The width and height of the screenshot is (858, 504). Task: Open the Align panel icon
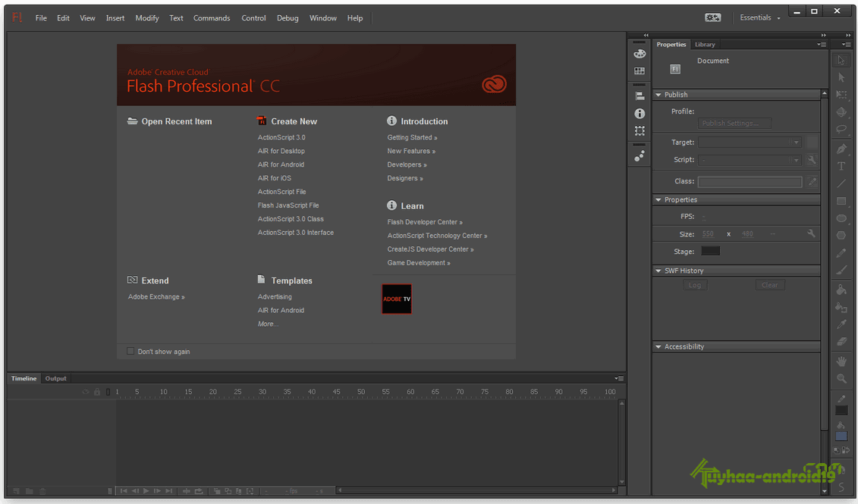click(x=640, y=95)
